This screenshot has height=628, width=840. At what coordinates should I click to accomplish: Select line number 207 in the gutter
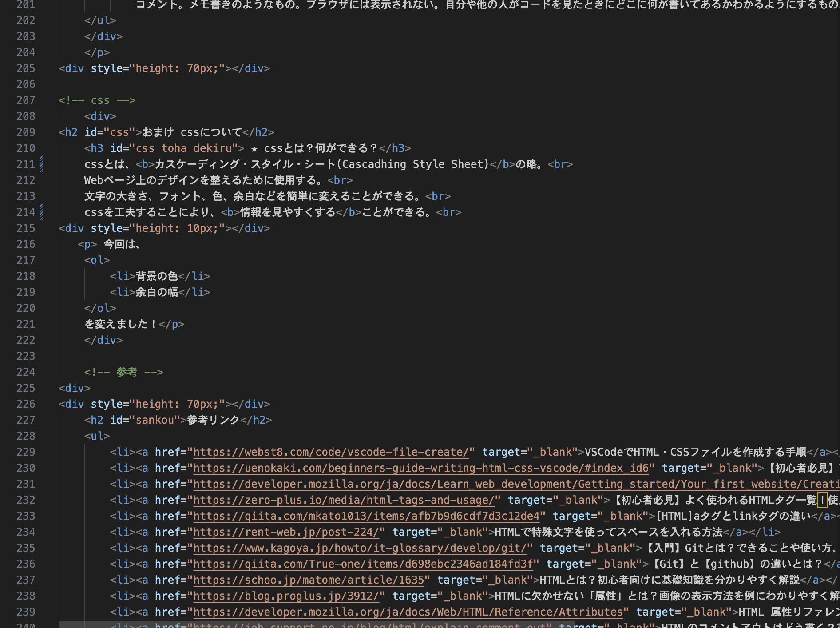pos(26,100)
